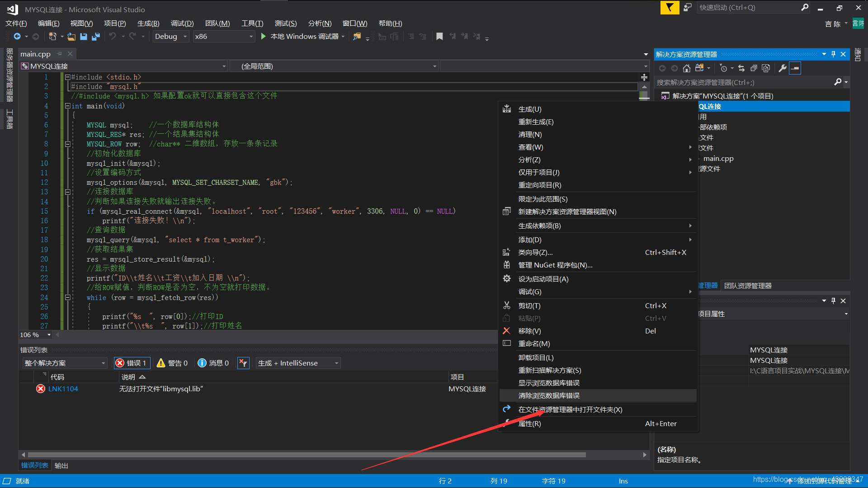The height and width of the screenshot is (488, 868).
Task: Choose 设为启动项目(A) in the context menu
Action: pos(598,279)
